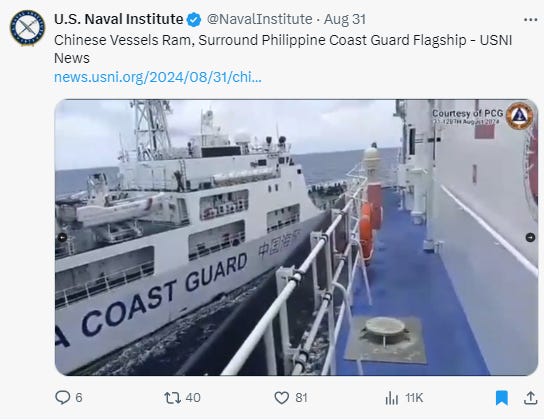
Task: Click the U.S. Naval Institute display name
Action: click(118, 19)
